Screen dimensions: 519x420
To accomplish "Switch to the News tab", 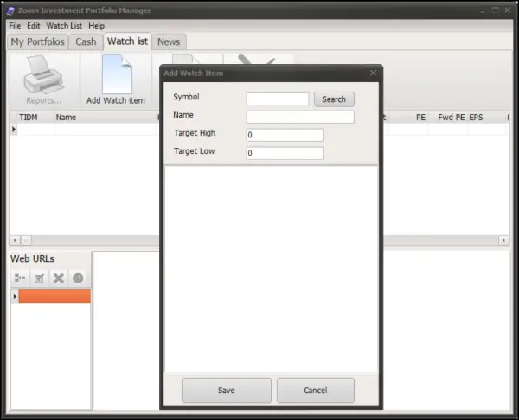I will (169, 42).
